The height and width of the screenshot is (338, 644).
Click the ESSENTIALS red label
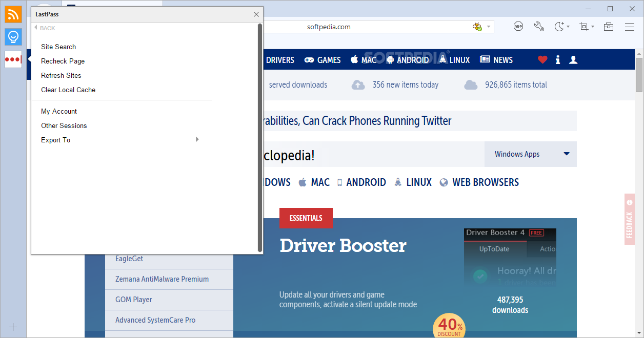tap(306, 218)
